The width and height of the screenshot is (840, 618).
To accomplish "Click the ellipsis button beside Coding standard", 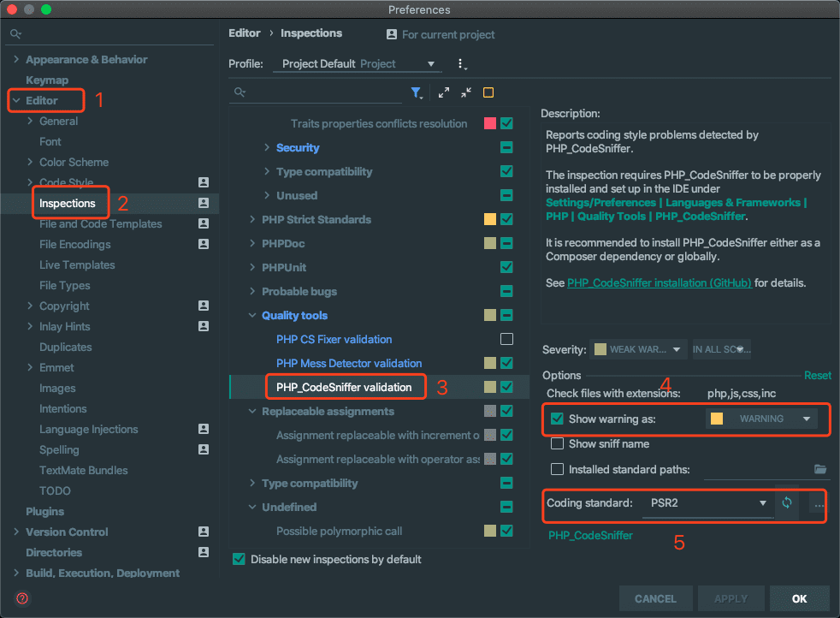I will pos(819,505).
